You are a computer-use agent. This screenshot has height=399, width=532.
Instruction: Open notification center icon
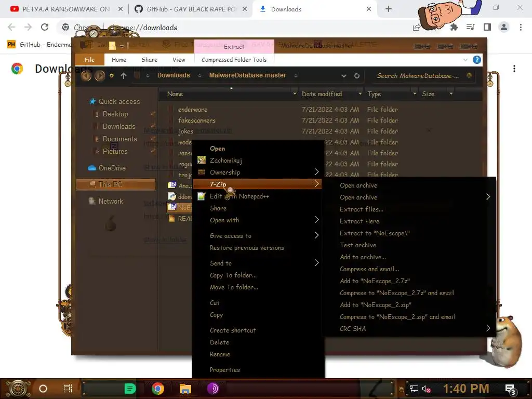(x=510, y=389)
